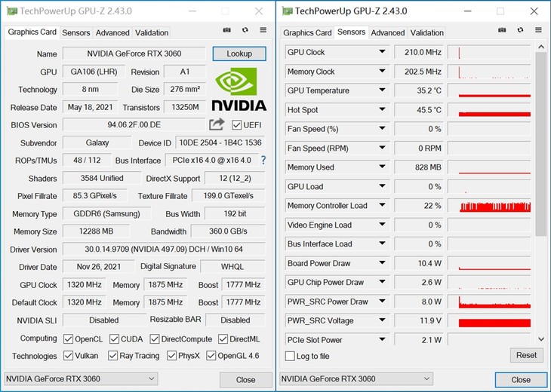The height and width of the screenshot is (392, 551).
Task: Click the GPU Clock 210.0 MHz value
Action: tap(419, 52)
